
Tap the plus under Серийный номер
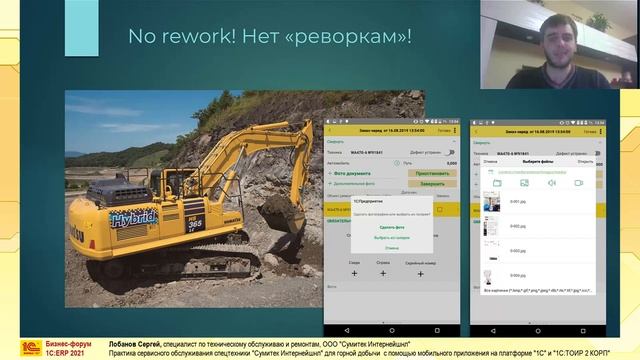420,274
